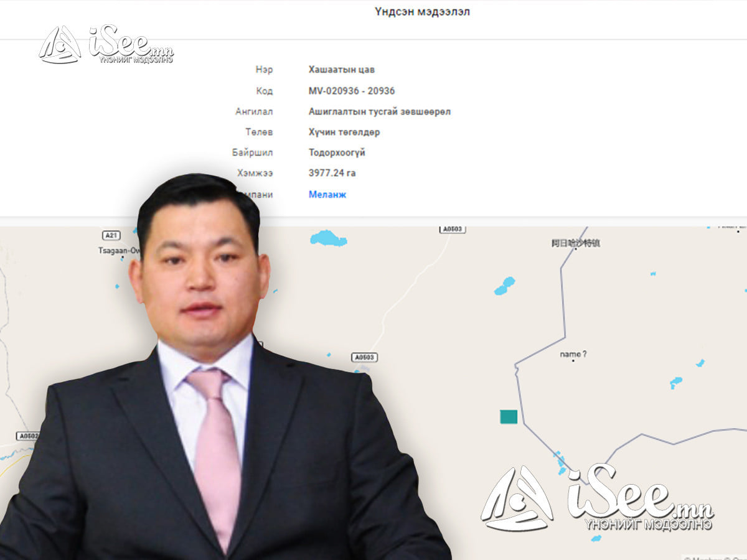Viewport: 747px width, 560px height.
Task: Click the A0503 road badge at map top
Action: [453, 230]
